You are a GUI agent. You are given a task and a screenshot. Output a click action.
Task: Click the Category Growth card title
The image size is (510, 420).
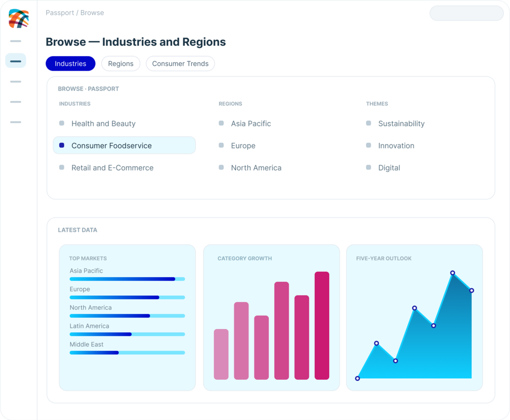[x=245, y=258]
